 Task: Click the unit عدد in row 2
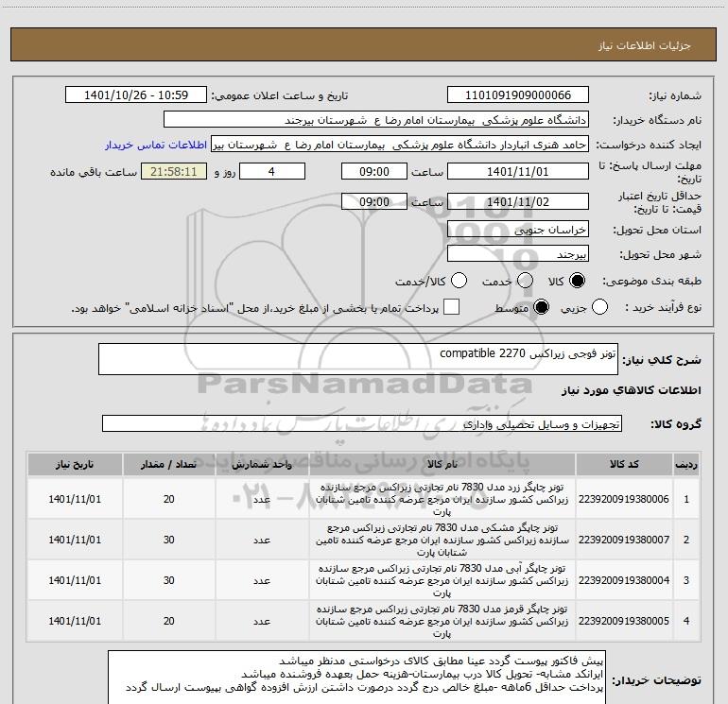tap(262, 540)
